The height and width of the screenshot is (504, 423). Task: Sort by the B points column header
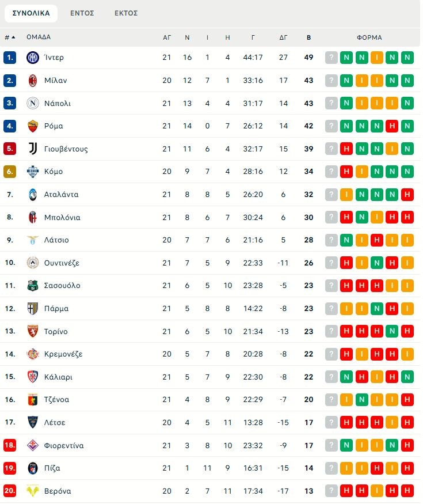point(309,37)
